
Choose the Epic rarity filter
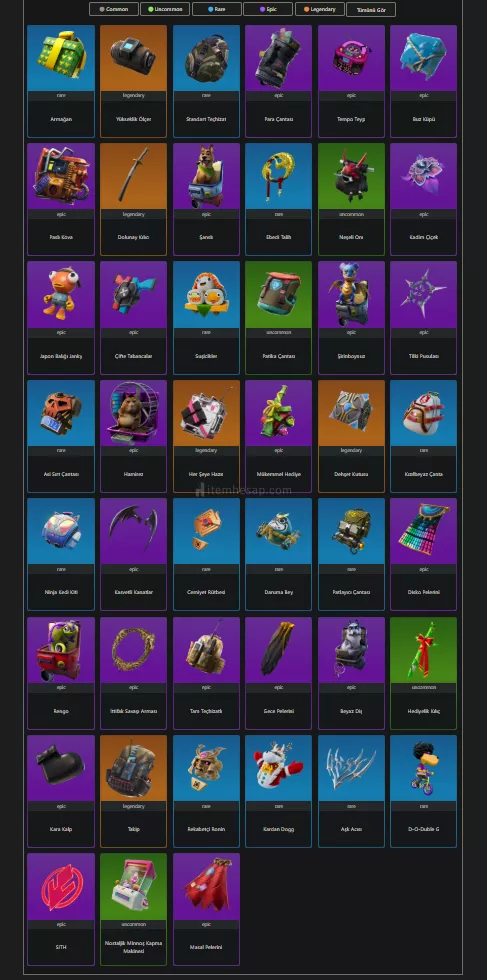(268, 9)
